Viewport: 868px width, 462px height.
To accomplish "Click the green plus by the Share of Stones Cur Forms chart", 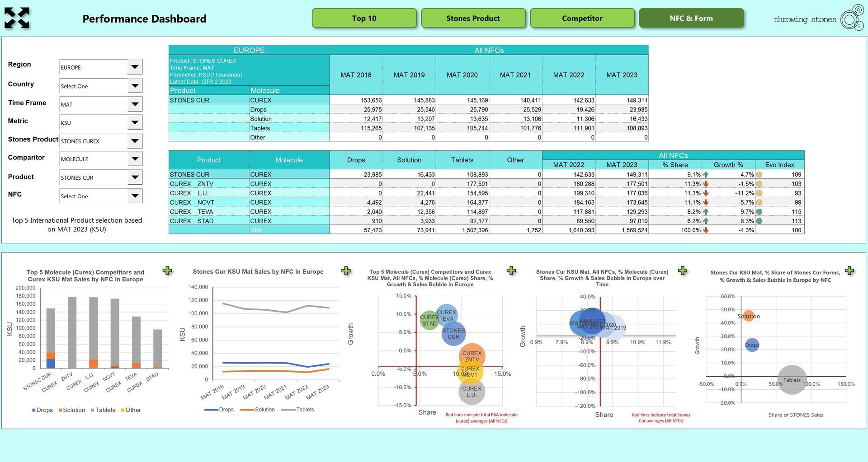I will point(849,270).
